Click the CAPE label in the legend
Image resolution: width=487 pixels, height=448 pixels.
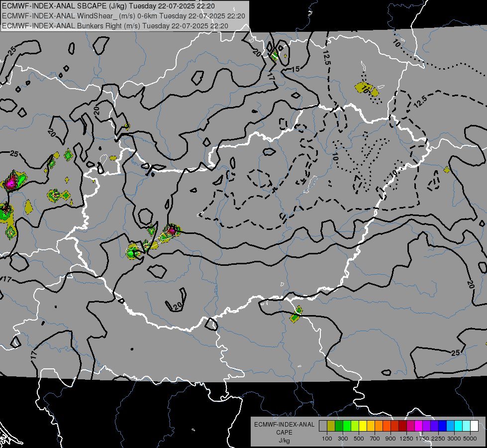point(284,433)
